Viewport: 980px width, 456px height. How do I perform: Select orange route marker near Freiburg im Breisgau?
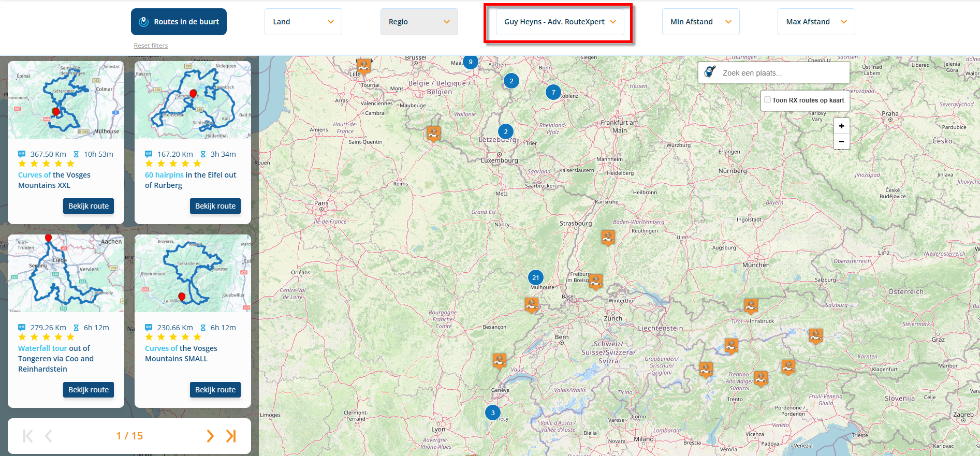point(596,282)
